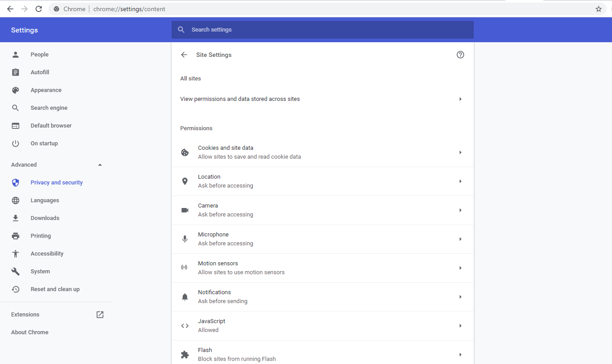Click Search settings input field
Image resolution: width=612 pixels, height=364 pixels.
[322, 30]
